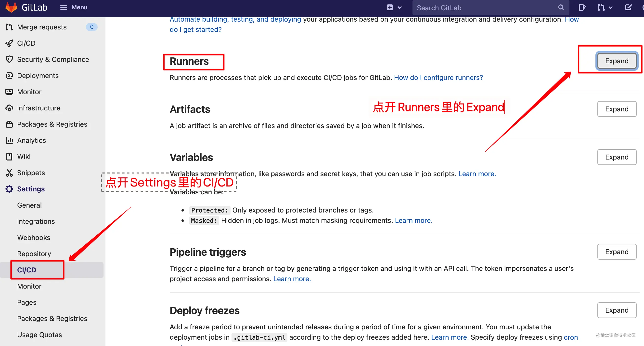Open Infrastructure section
This screenshot has height=346, width=644.
coord(39,108)
